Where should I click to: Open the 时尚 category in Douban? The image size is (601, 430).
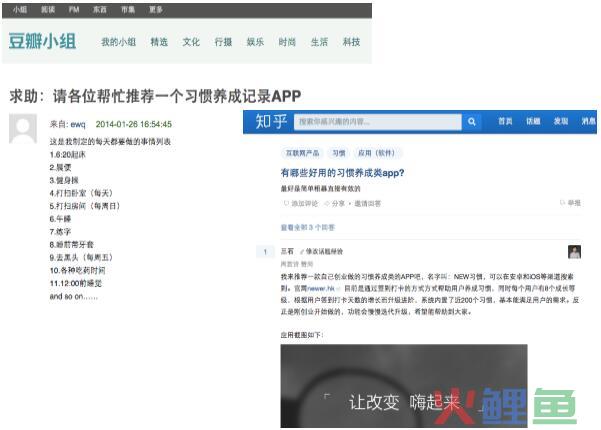coord(287,42)
